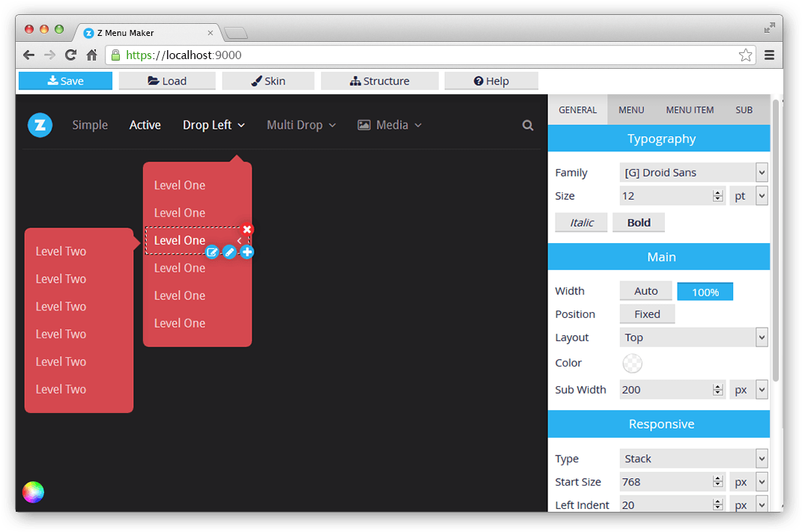Click the pencil icon on the selected item
Image resolution: width=802 pixels, height=532 pixels.
pos(230,252)
